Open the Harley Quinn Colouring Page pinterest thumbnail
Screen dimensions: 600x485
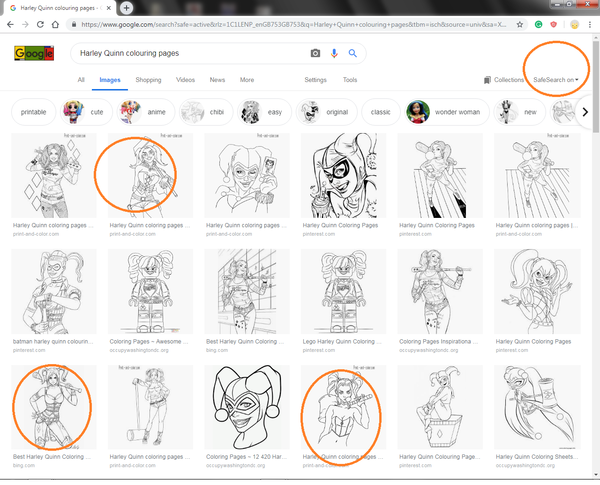(440, 407)
